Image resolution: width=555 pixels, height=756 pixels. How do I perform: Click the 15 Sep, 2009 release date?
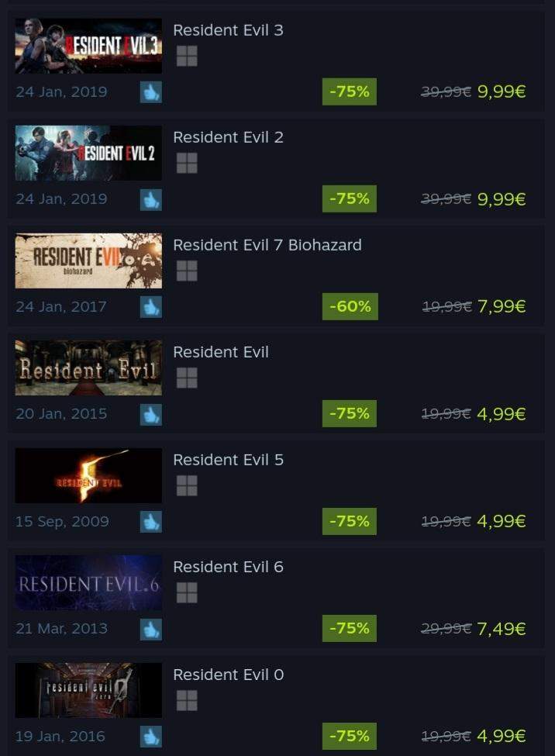coord(62,522)
